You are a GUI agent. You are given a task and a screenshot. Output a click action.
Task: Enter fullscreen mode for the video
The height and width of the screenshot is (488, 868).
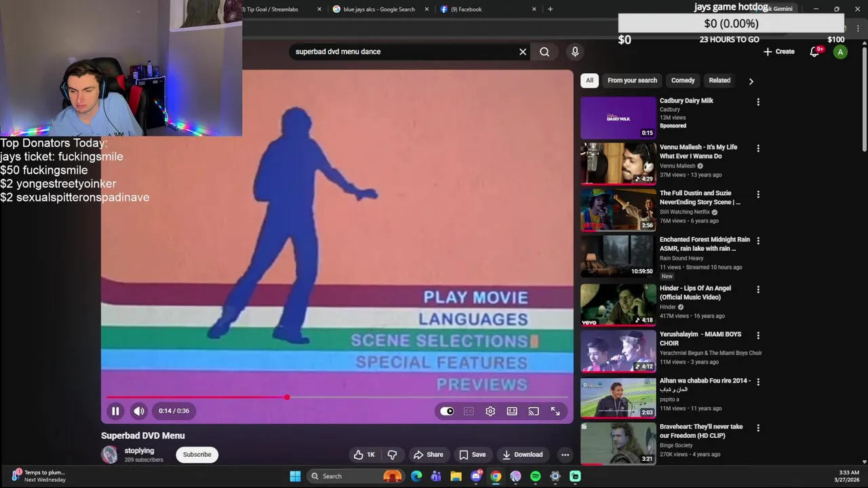click(555, 411)
